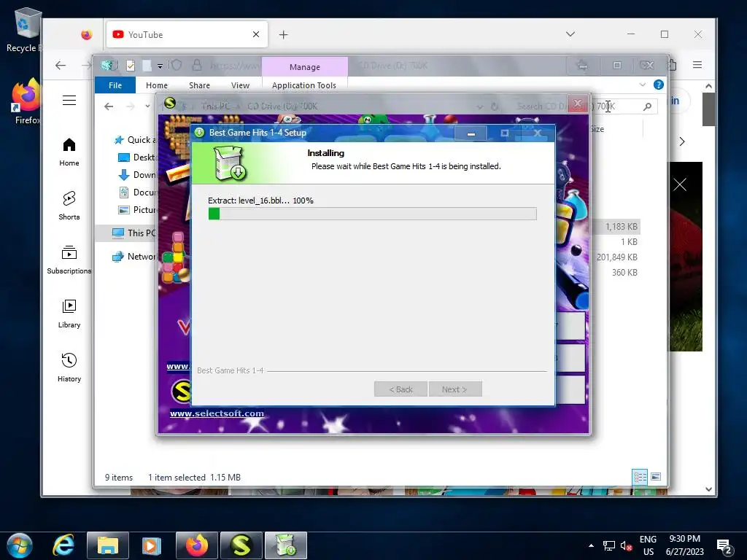Switch to Selectsoft autorun taskbar icon

241,545
